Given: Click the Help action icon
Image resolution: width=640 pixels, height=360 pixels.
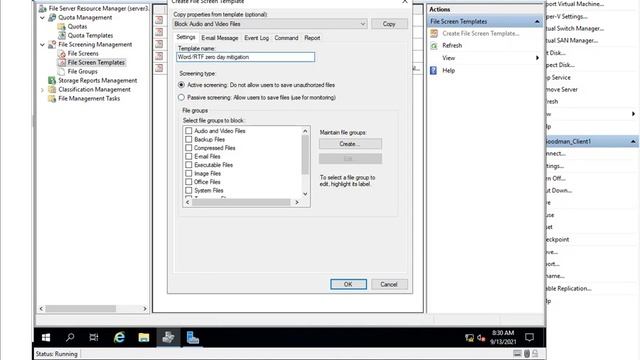Looking at the screenshot, I should 433,70.
